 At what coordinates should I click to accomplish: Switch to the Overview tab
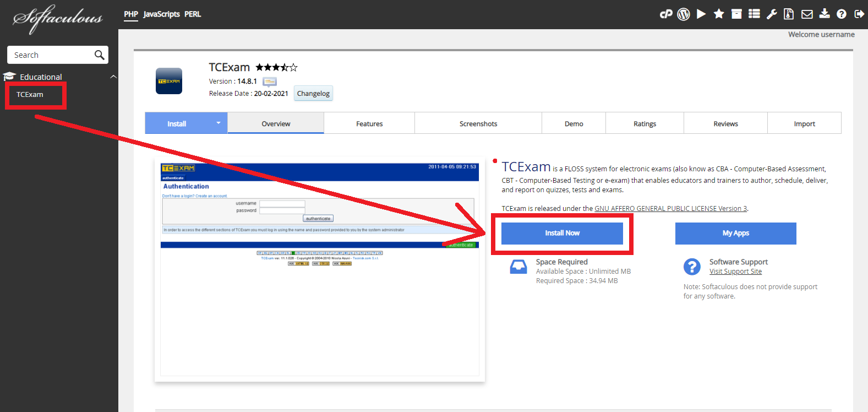(276, 123)
